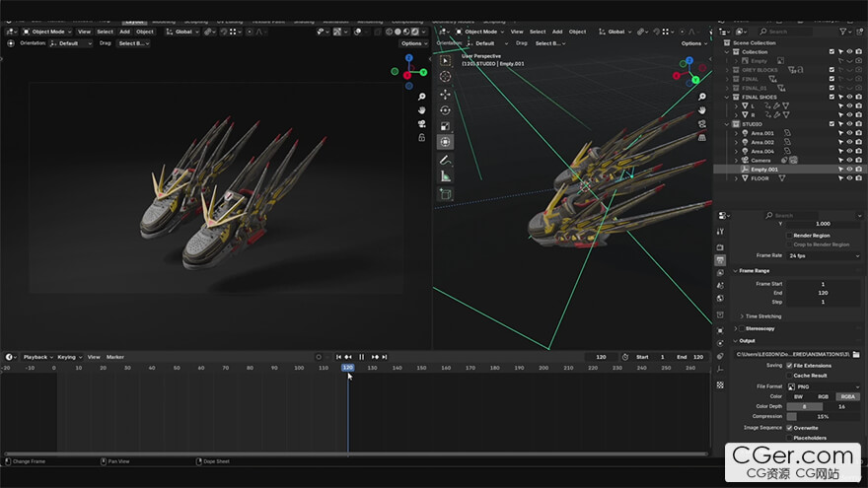This screenshot has height=488, width=868.
Task: Select the Annotate tool in right viewport toolbar
Action: pos(445,161)
